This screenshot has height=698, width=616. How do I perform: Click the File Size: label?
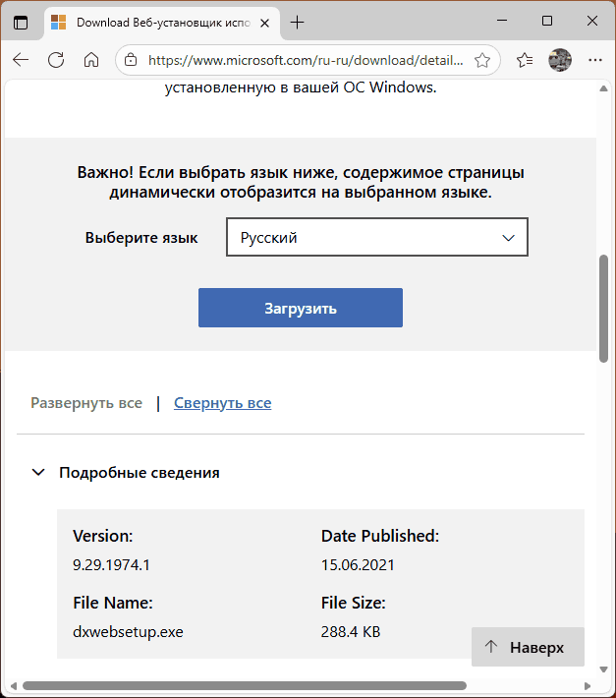coord(354,603)
